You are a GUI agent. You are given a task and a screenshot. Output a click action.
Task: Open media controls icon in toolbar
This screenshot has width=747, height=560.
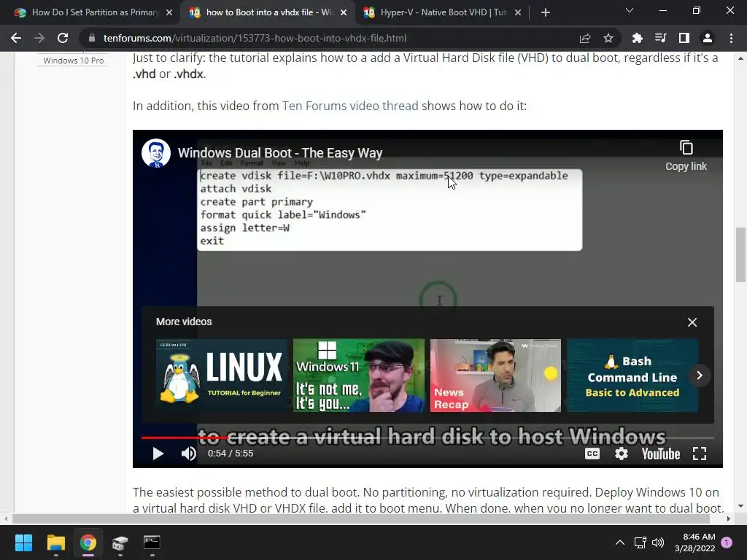(660, 38)
